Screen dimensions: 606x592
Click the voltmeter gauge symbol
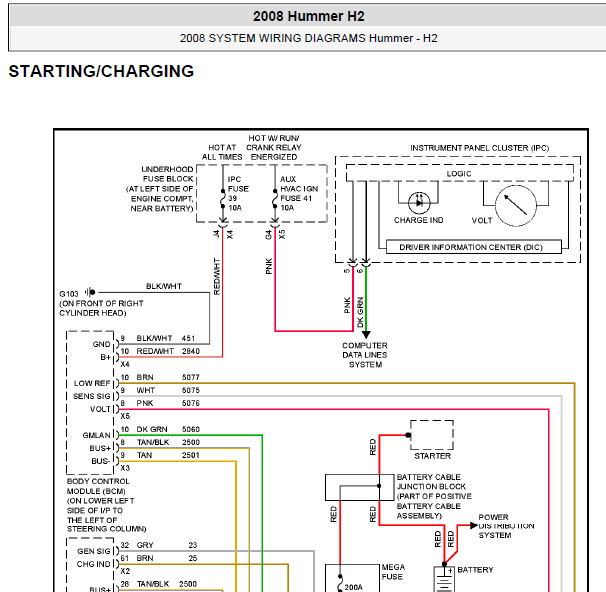pos(516,205)
